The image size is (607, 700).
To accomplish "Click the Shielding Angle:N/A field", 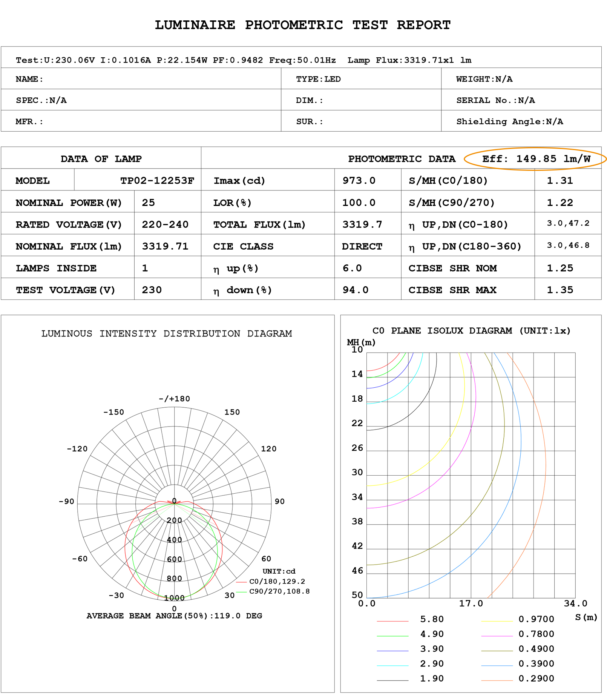I will 510,121.
